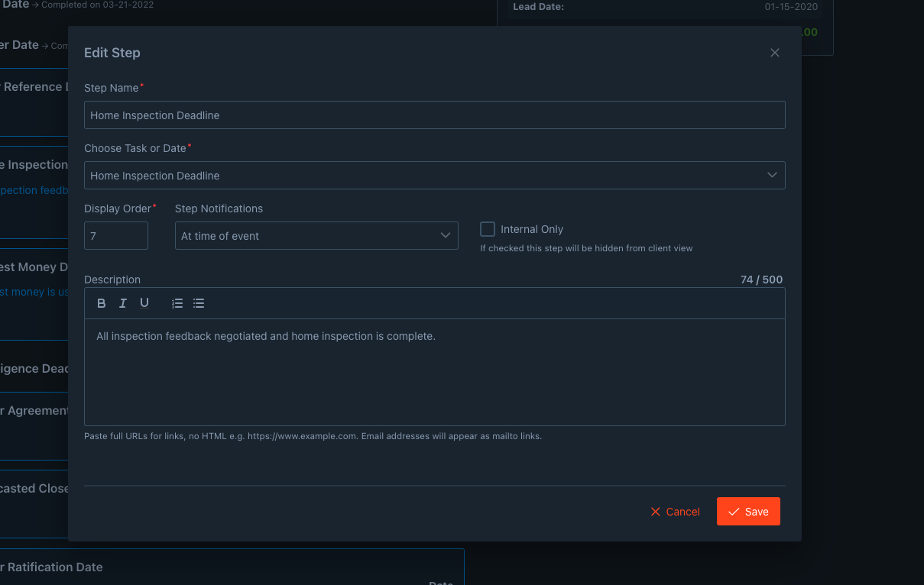924x585 pixels.
Task: Apply italic formatting in the description editor
Action: point(122,303)
